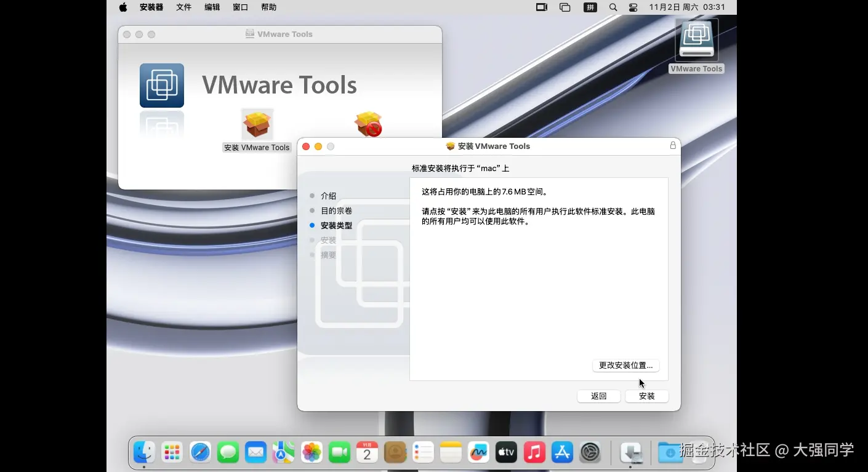The width and height of the screenshot is (868, 472).
Task: Open Freeform from the Dock
Action: point(478,452)
